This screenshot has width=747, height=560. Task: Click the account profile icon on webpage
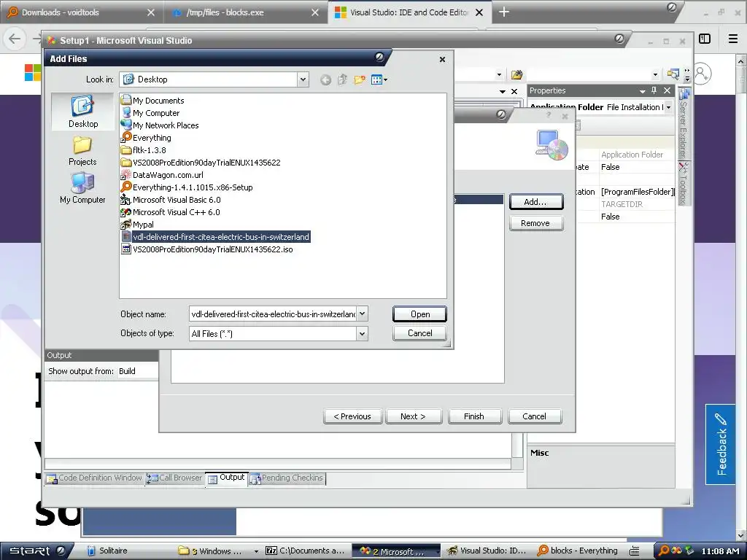coord(702,74)
